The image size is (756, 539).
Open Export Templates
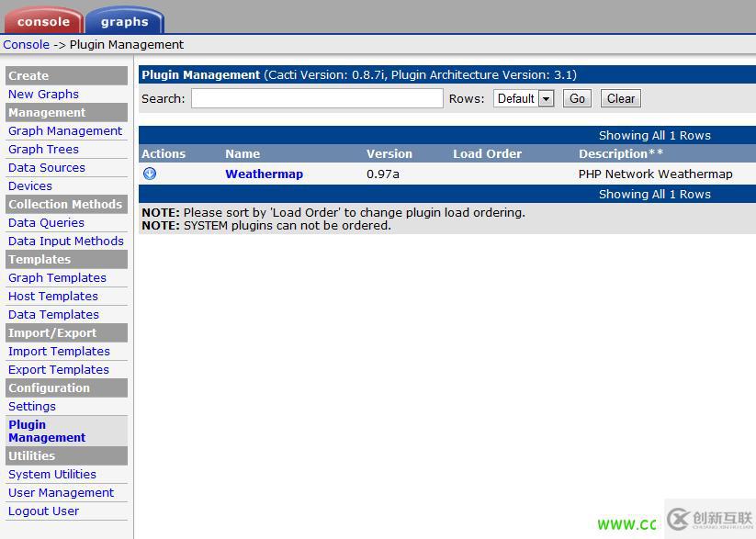coord(59,369)
